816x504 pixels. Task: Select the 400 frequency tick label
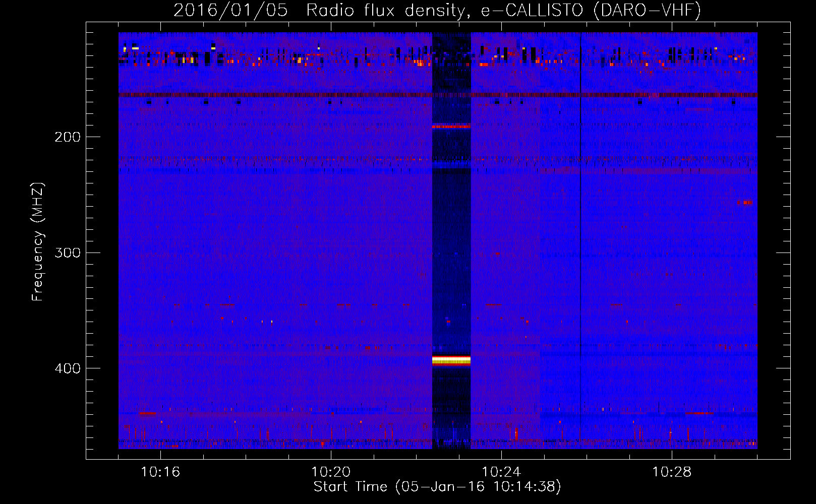pos(68,368)
